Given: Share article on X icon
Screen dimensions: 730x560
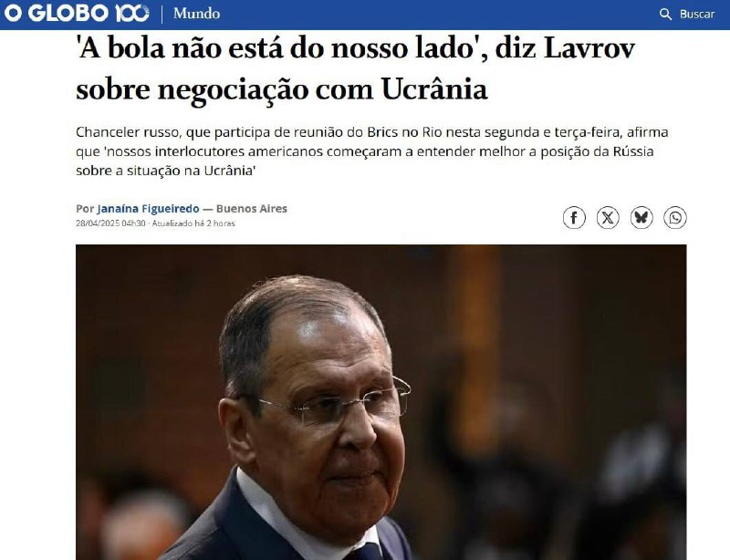Looking at the screenshot, I should click(x=608, y=217).
